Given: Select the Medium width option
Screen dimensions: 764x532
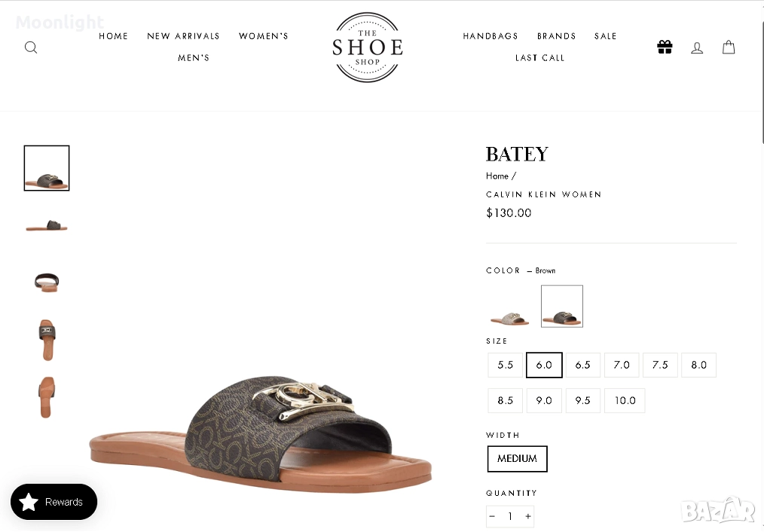Looking at the screenshot, I should click(x=517, y=458).
